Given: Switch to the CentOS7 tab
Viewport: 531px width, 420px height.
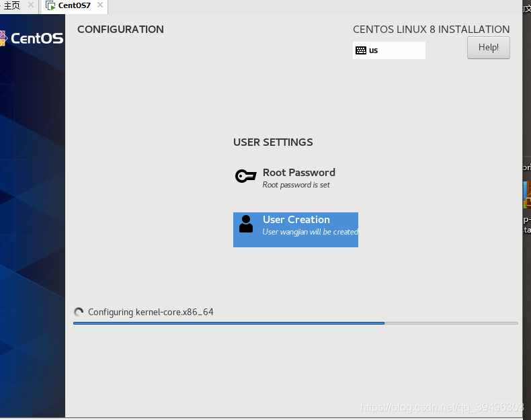Looking at the screenshot, I should [x=74, y=6].
